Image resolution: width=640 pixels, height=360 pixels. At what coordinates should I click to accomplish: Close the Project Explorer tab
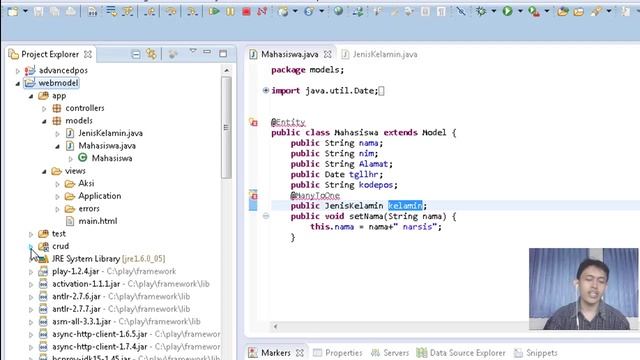pyautogui.click(x=88, y=54)
